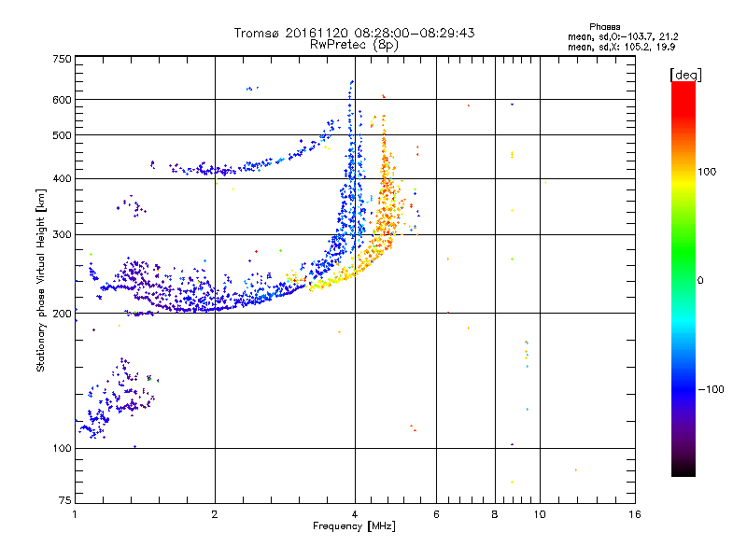Click the rainbow phase colorbar
The width and height of the screenshot is (747, 560).
coord(684,279)
